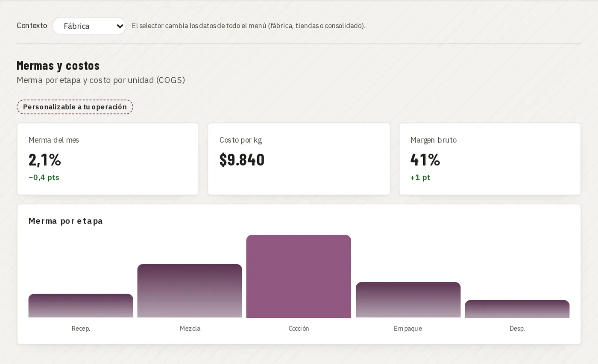Viewport: 598px width, 364px height.
Task: Click the Cocción axis label
Action: [299, 329]
